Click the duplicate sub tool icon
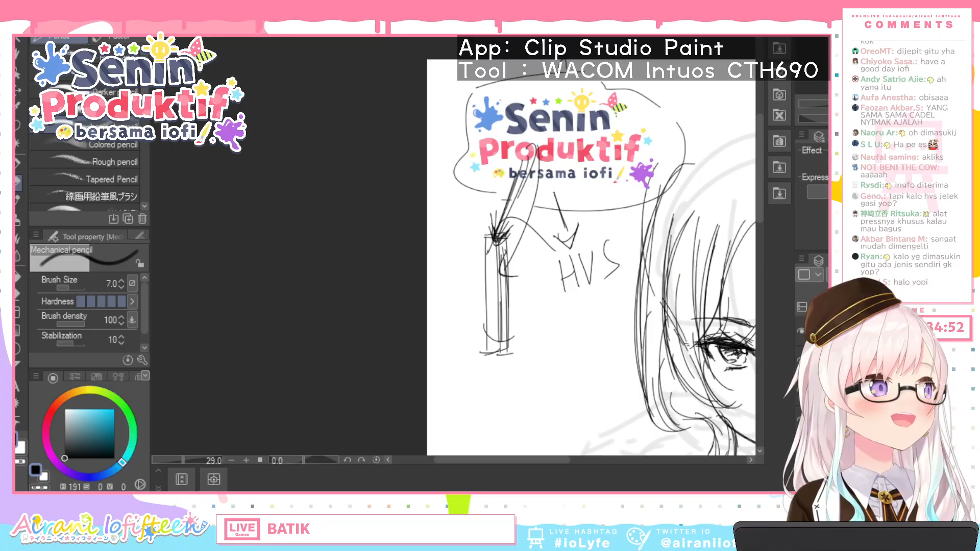 128,219
